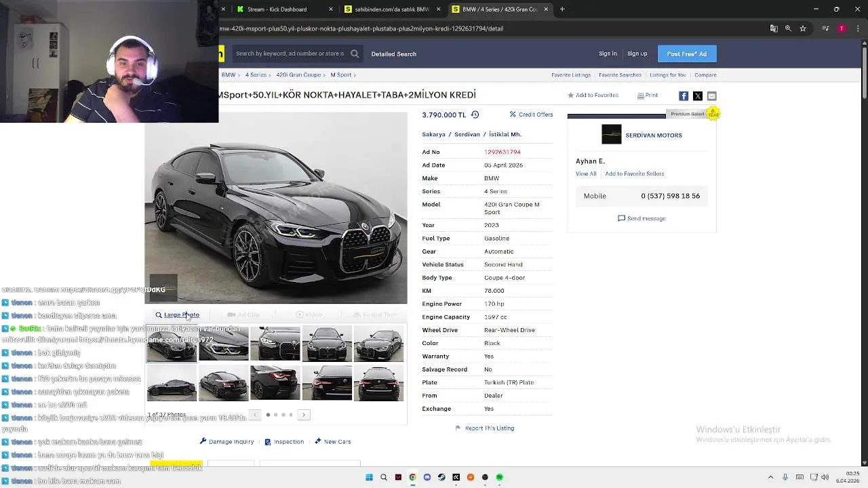Click Sign in link
Viewport: 868px width, 488px height.
click(x=608, y=54)
